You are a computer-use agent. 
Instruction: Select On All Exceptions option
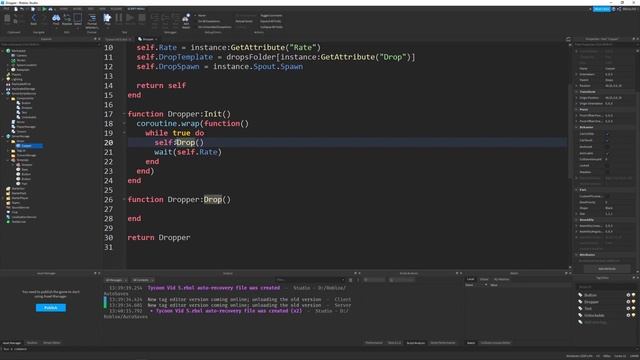(x=209, y=21)
